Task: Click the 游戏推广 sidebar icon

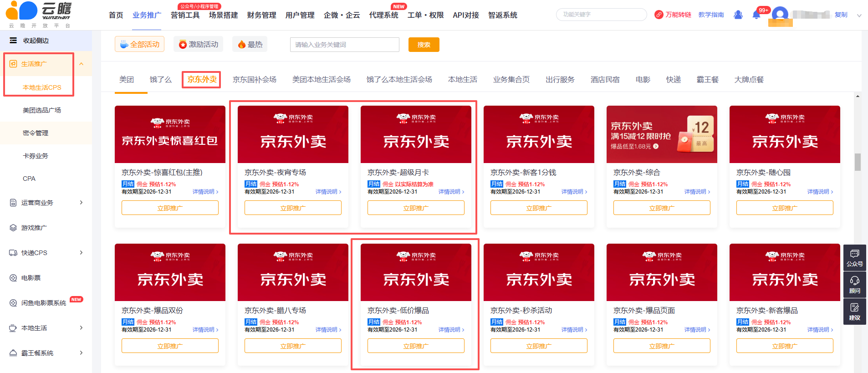Action: (13, 228)
